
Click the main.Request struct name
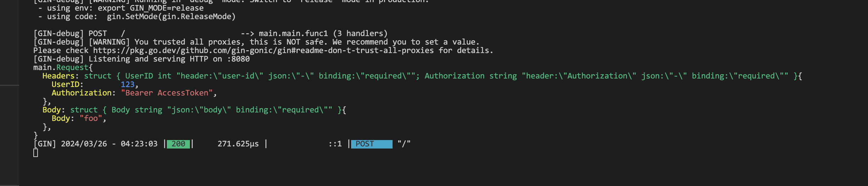(61, 68)
